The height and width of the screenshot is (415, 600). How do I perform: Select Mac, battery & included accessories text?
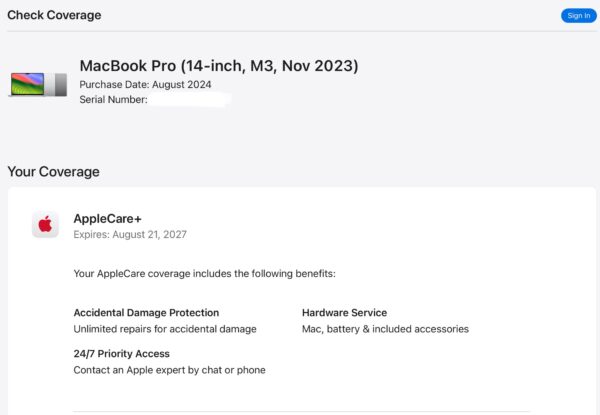pos(385,329)
